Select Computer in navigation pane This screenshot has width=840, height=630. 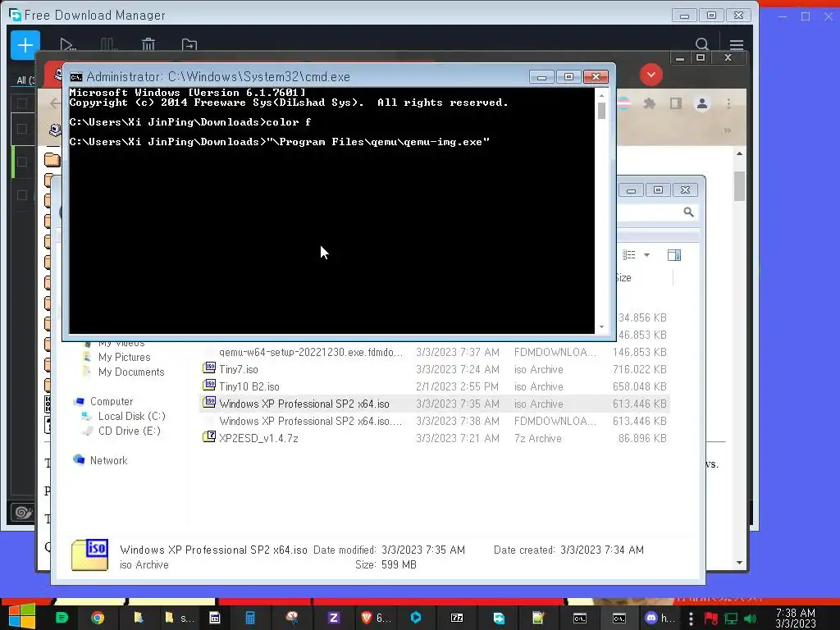[x=112, y=401]
